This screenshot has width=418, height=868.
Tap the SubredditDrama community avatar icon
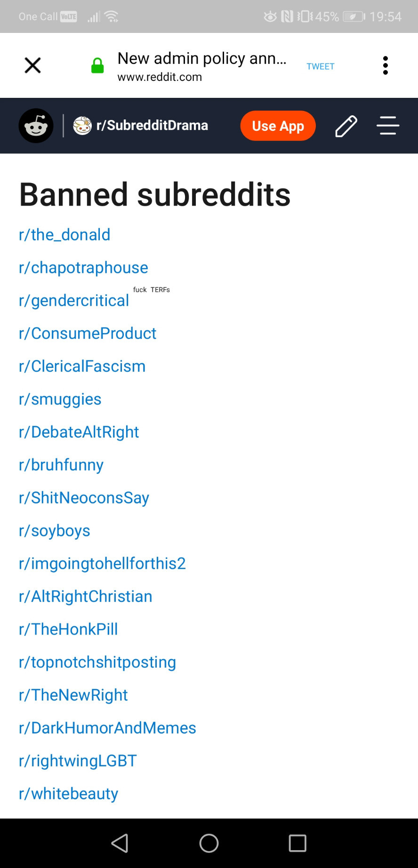82,126
